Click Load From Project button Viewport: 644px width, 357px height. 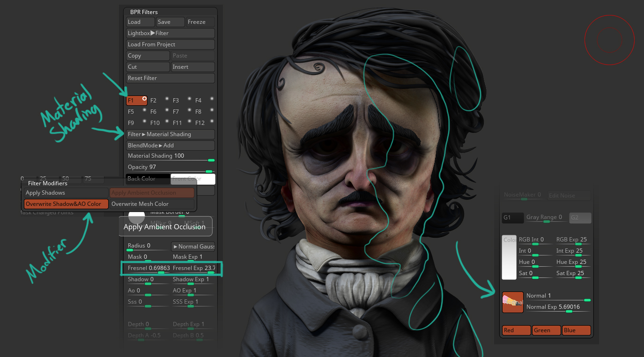pyautogui.click(x=170, y=44)
